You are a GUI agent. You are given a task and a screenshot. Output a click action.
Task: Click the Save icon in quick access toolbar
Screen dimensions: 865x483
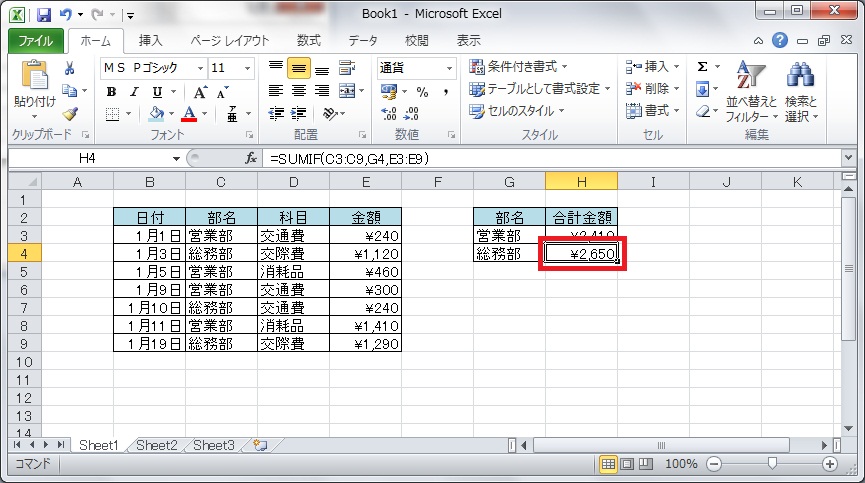(x=44, y=14)
